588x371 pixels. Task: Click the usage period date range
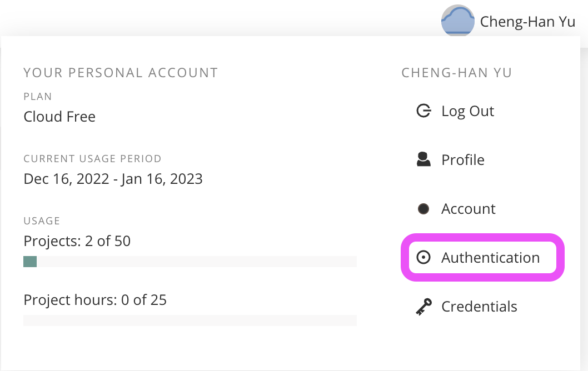[x=113, y=179]
